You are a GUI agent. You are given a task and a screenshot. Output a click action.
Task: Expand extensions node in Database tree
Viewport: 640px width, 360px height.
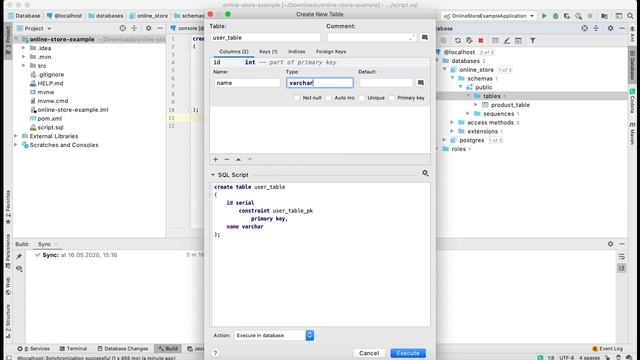point(452,131)
